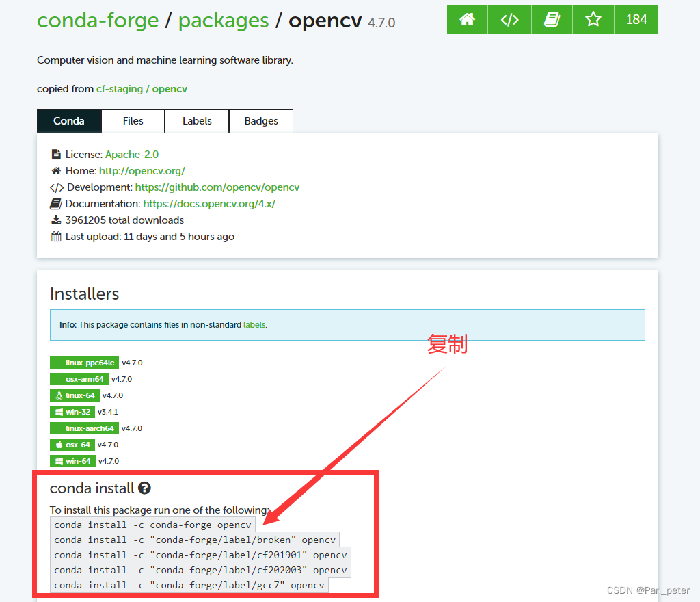700x602 pixels.
Task: Click the code icon beside Development
Action: [56, 187]
